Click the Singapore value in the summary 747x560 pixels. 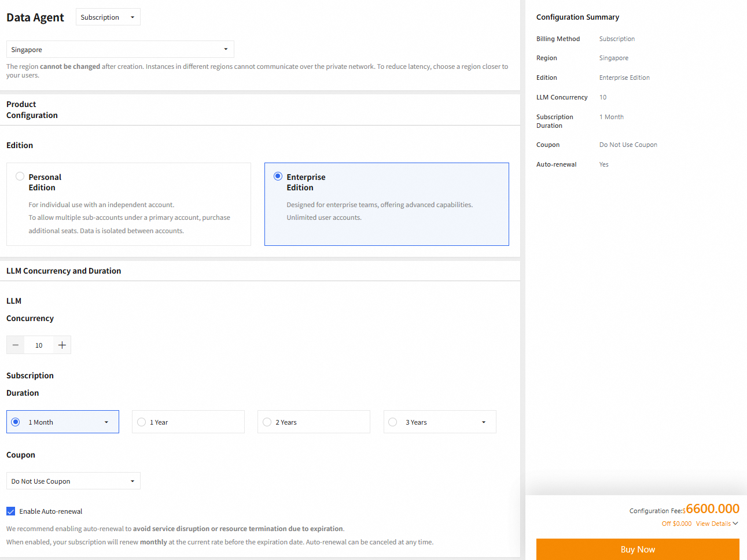pos(614,58)
